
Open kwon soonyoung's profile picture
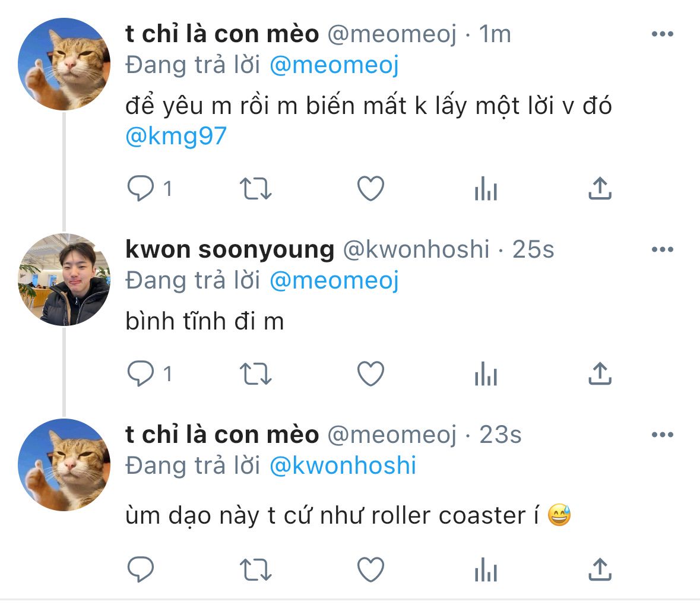(64, 280)
